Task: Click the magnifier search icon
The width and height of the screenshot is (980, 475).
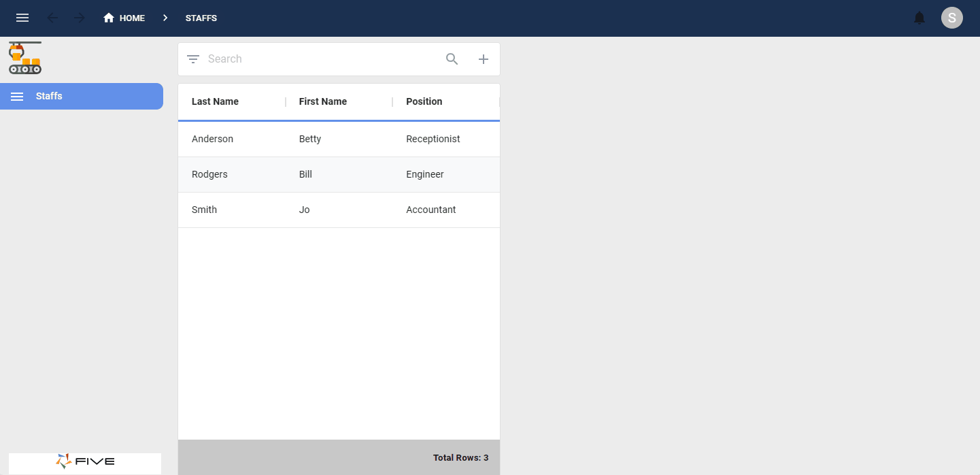Action: [452, 59]
